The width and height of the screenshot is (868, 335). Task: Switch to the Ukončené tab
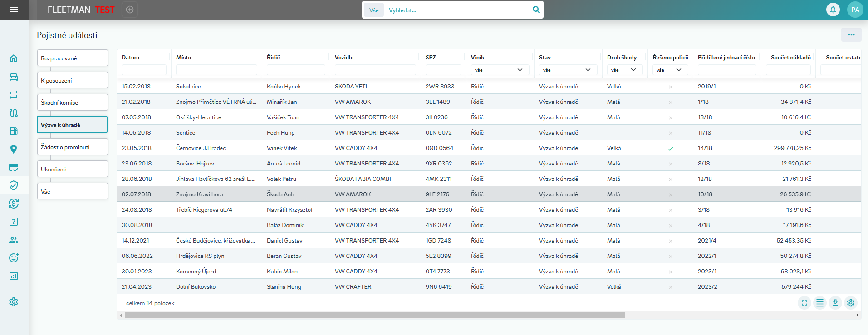[72, 169]
